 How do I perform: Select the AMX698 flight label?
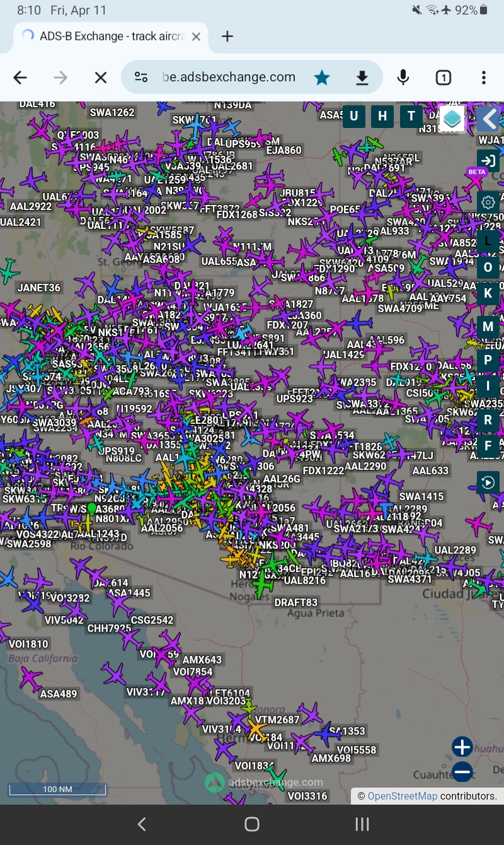click(x=331, y=758)
